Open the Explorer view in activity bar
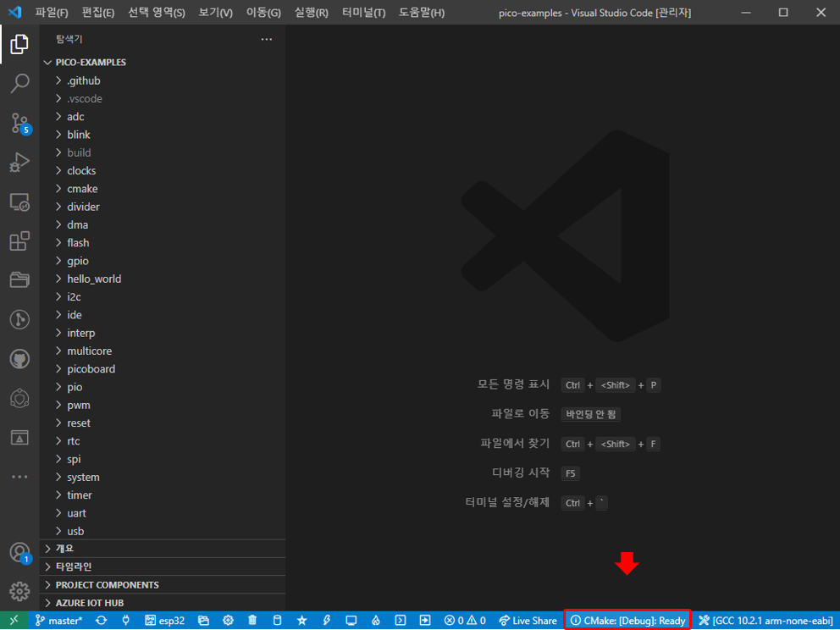840x630 pixels. click(x=19, y=44)
